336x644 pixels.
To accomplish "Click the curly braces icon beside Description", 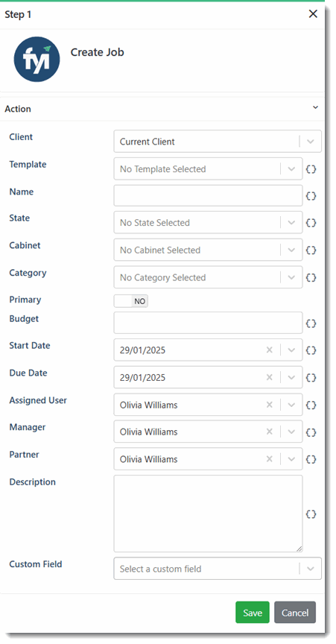I will pyautogui.click(x=311, y=514).
